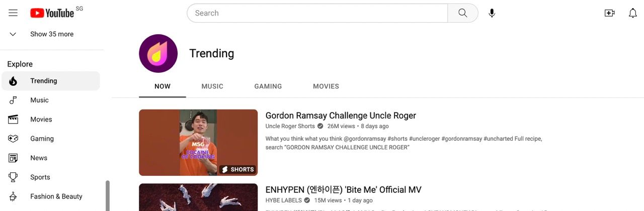Open Trending in the Explore sidebar

tap(51, 81)
